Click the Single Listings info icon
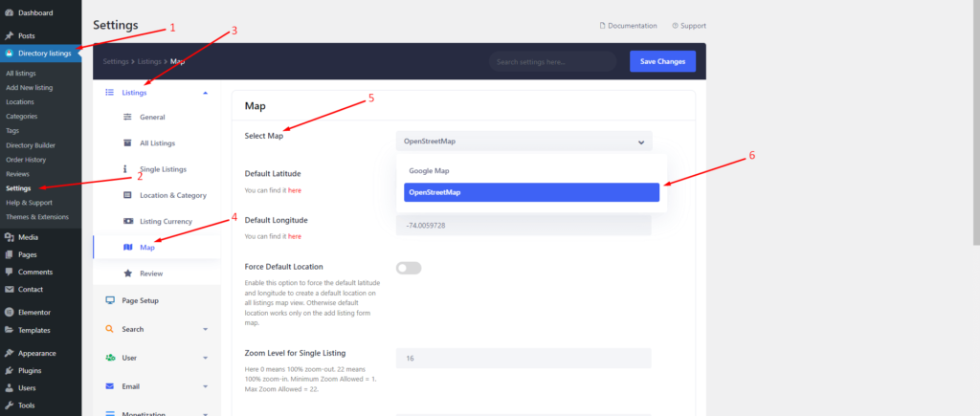The width and height of the screenshot is (980, 416). (x=125, y=168)
